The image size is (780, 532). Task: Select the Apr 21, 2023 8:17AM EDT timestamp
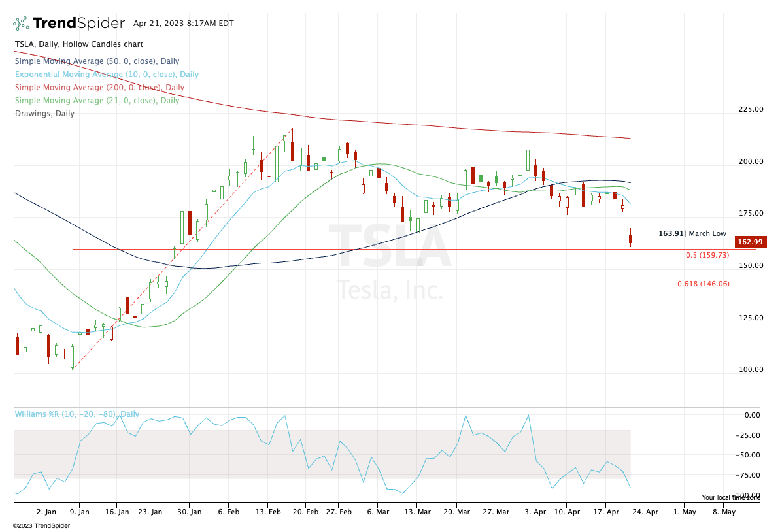pos(183,24)
